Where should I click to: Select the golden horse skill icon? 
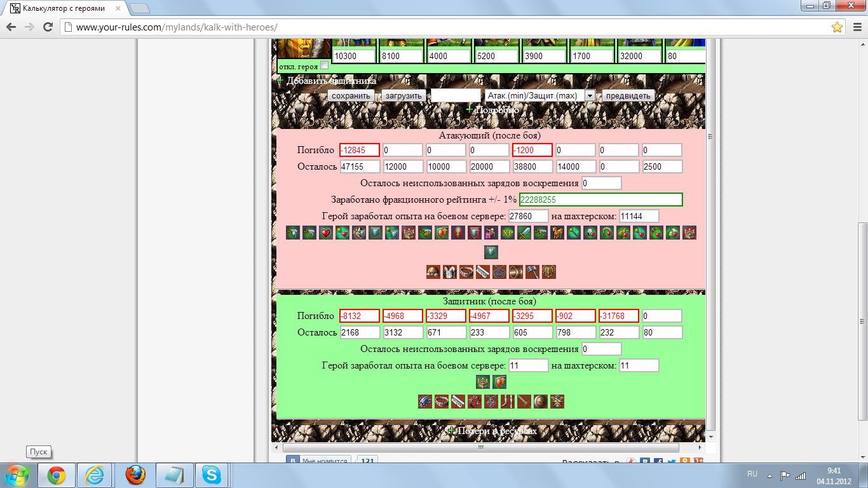coord(557,233)
